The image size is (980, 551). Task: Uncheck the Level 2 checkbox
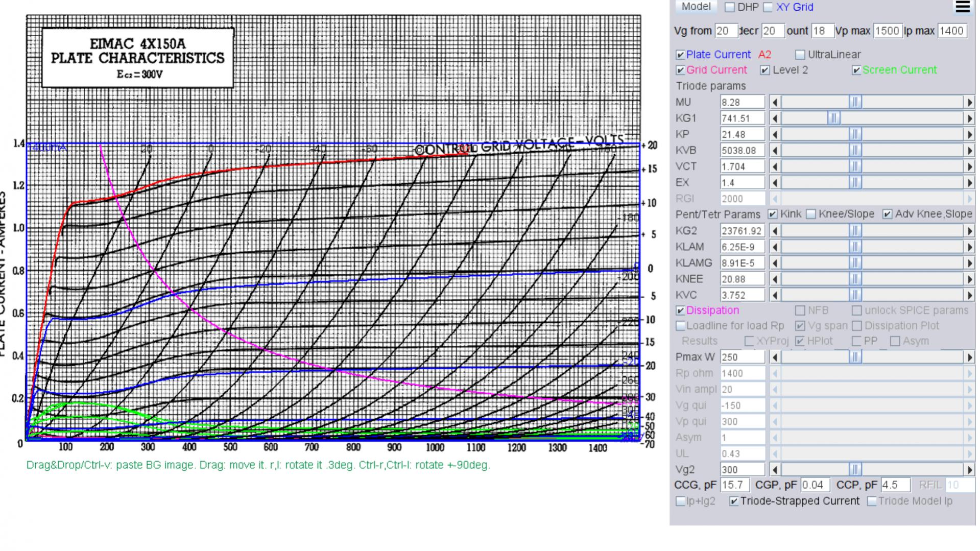coord(764,70)
